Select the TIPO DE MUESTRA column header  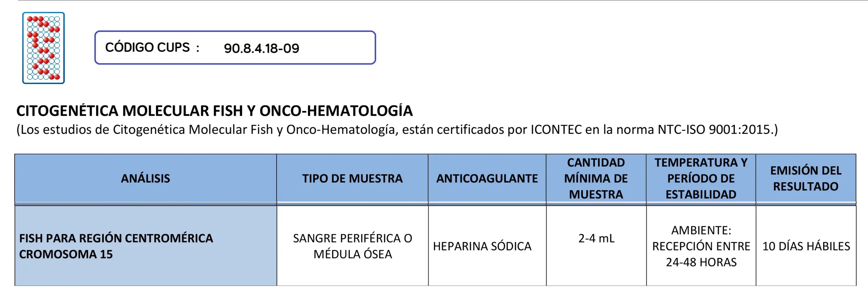352,178
